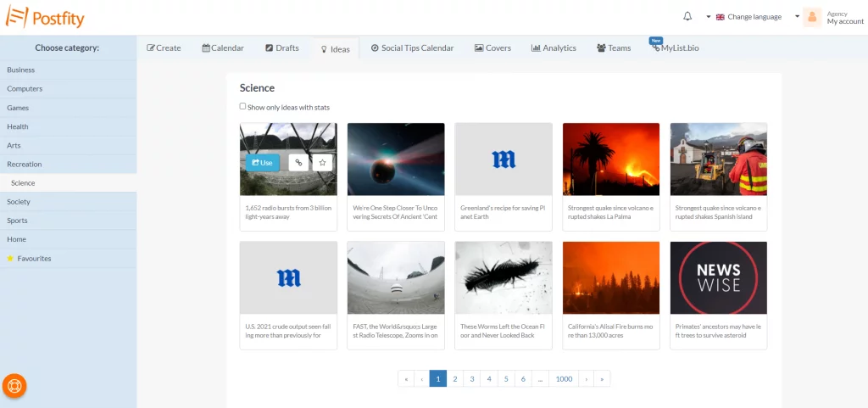The width and height of the screenshot is (868, 408).
Task: Open the My account dropdown arrow
Action: click(x=797, y=16)
